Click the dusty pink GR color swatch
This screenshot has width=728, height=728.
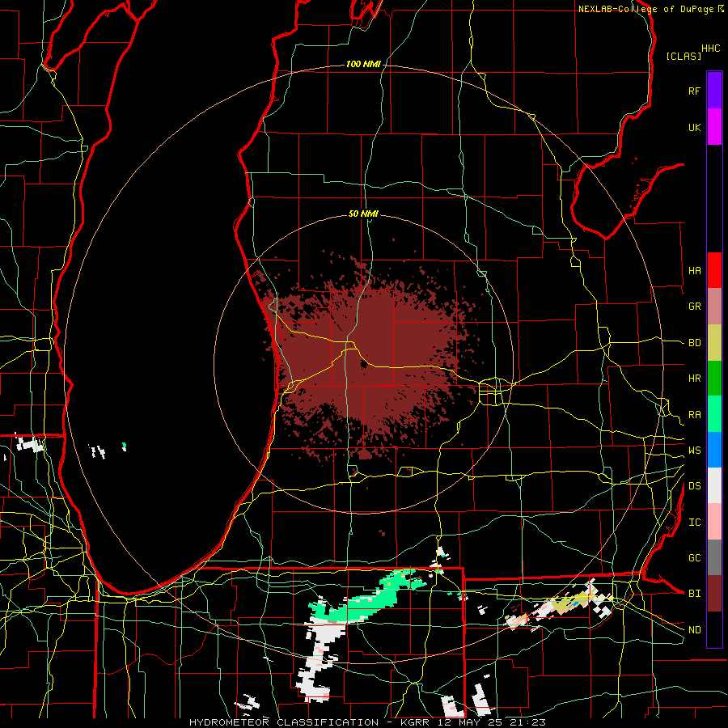(x=714, y=306)
